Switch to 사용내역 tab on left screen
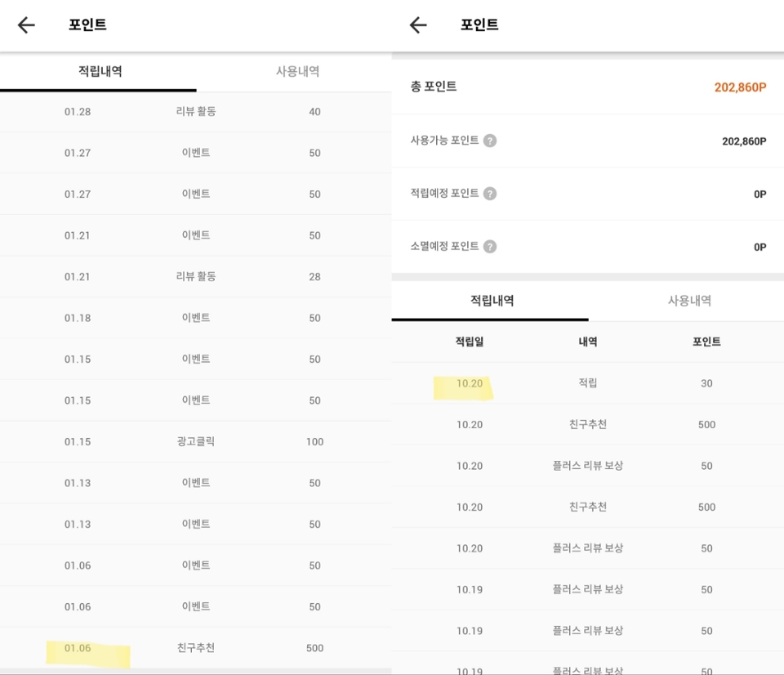This screenshot has height=675, width=784. point(297,72)
